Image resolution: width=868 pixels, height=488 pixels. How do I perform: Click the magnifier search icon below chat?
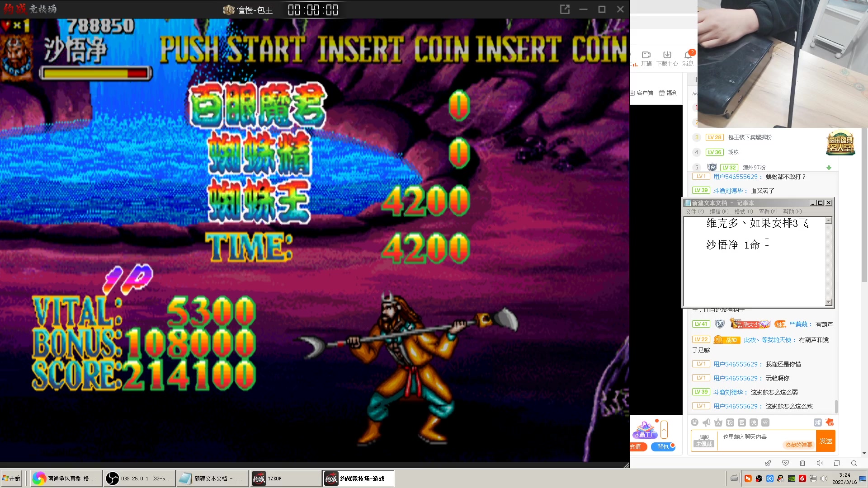pos(854,463)
